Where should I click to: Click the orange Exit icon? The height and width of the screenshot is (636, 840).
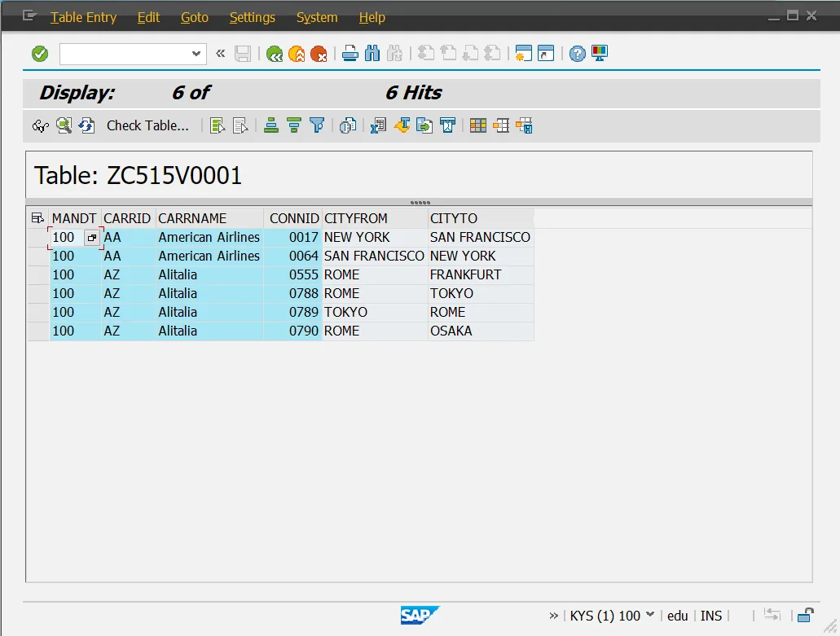(297, 54)
